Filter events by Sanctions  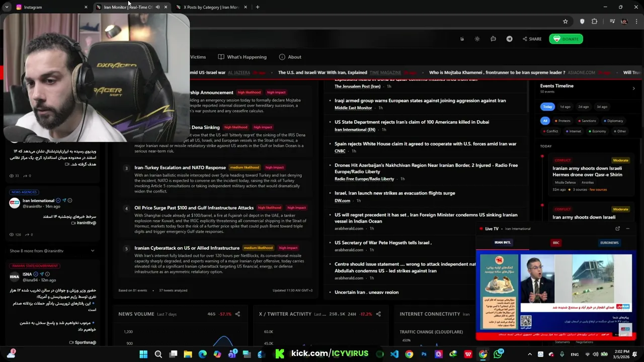[587, 121]
